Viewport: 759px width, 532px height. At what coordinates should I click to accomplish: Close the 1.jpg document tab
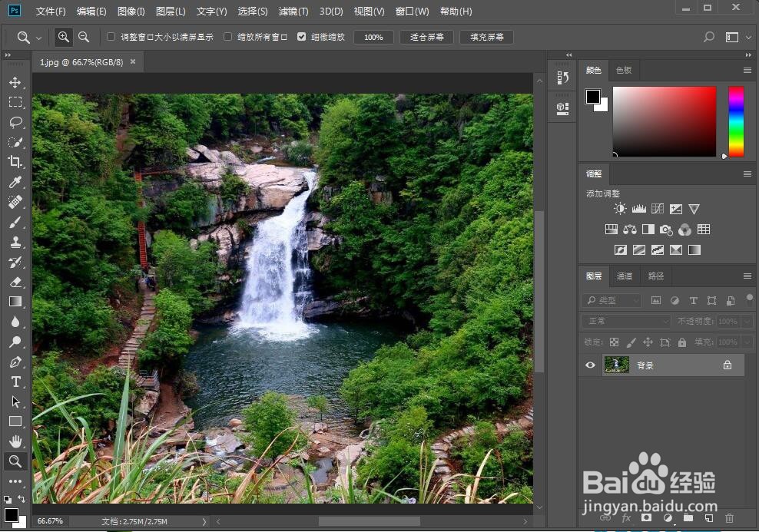pyautogui.click(x=133, y=62)
